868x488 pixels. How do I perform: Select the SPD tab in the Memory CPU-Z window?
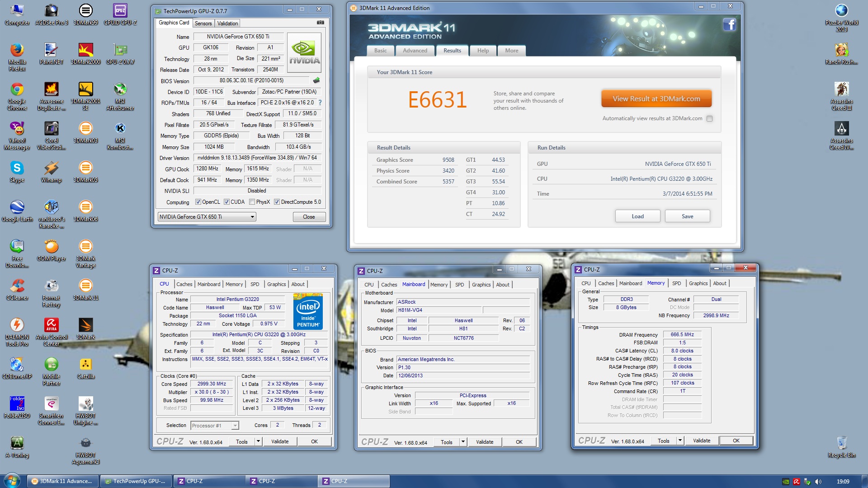(676, 283)
